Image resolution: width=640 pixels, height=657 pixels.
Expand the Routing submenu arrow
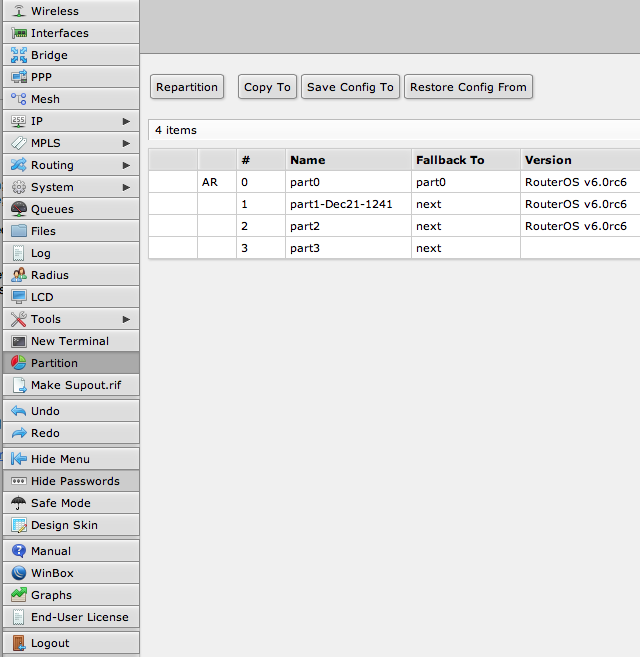coord(126,166)
